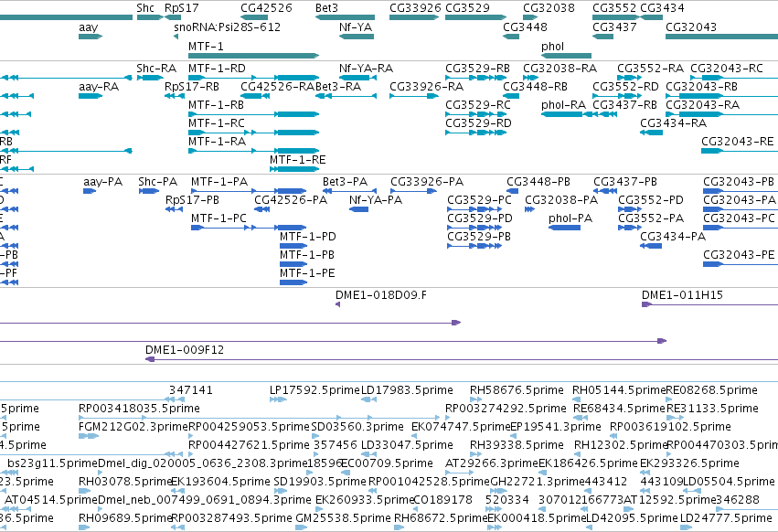Open protein label CG33926-PA

[427, 182]
